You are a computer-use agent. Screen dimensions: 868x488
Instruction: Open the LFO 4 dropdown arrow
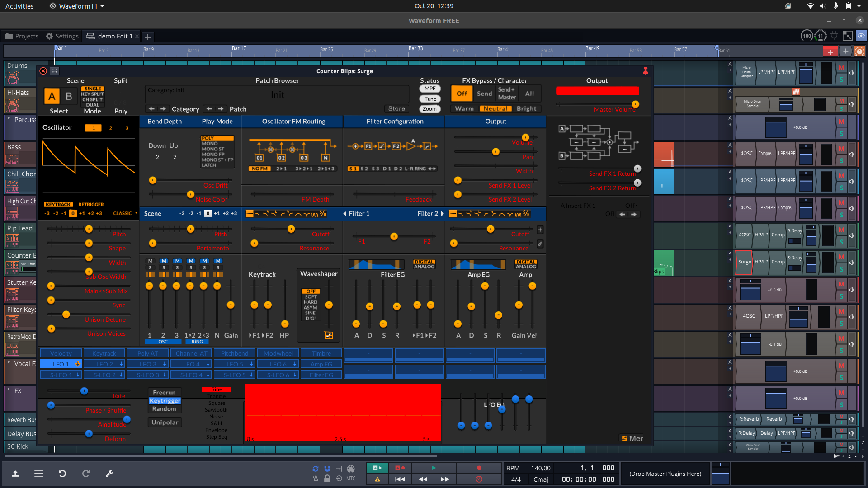208,364
